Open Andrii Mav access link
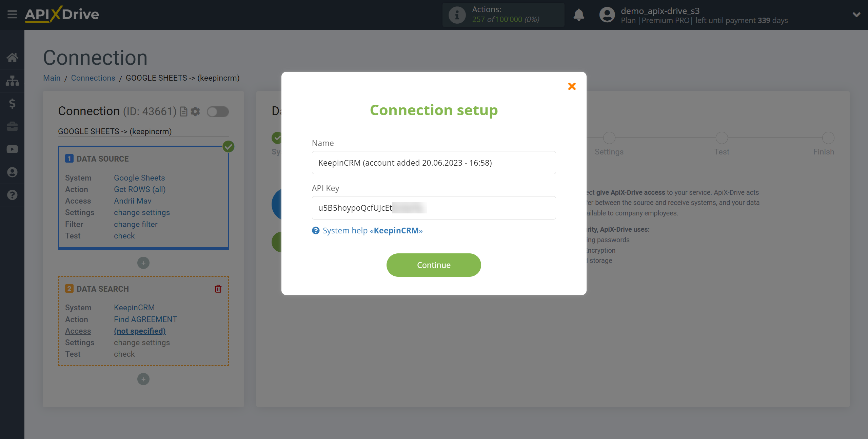The width and height of the screenshot is (868, 439). (x=133, y=201)
